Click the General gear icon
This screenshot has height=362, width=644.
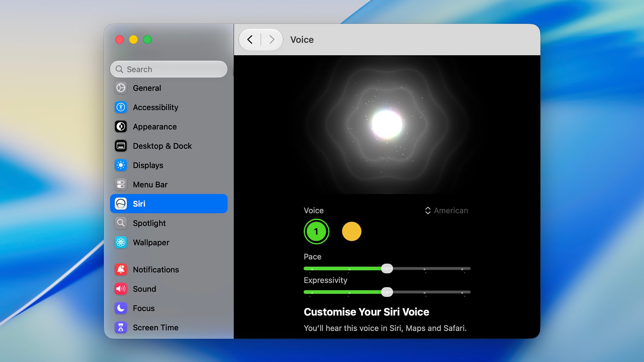tap(121, 88)
